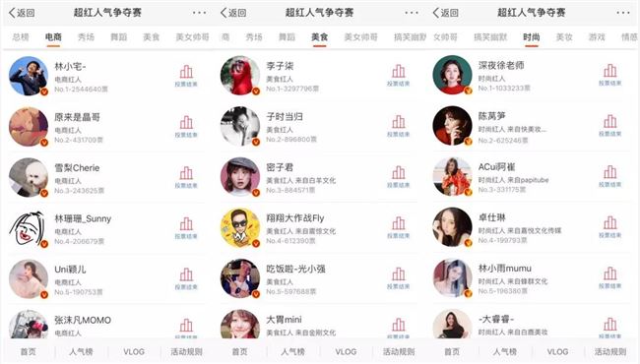
Task: Go back using 返回 in leftmost panel
Action: point(22,13)
